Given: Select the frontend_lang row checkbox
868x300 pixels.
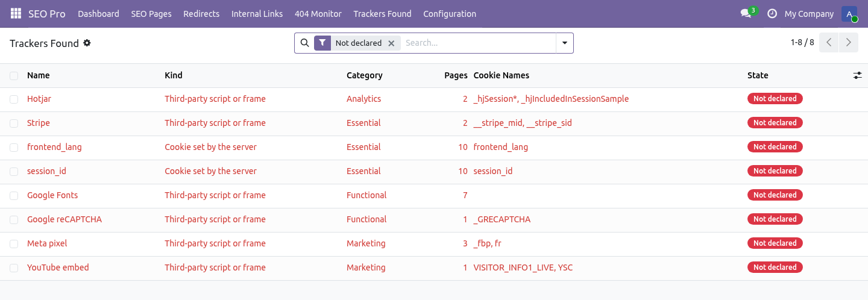Looking at the screenshot, I should pyautogui.click(x=14, y=147).
